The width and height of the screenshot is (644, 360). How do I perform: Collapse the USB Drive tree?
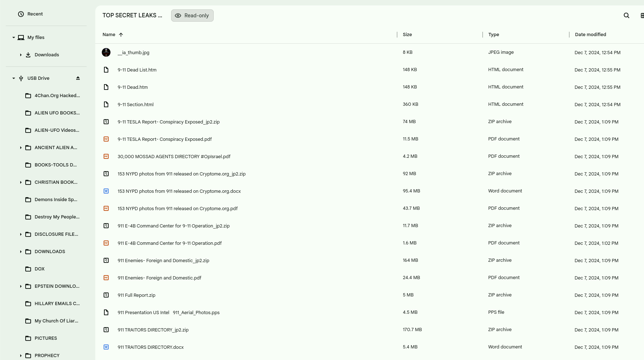click(x=14, y=78)
